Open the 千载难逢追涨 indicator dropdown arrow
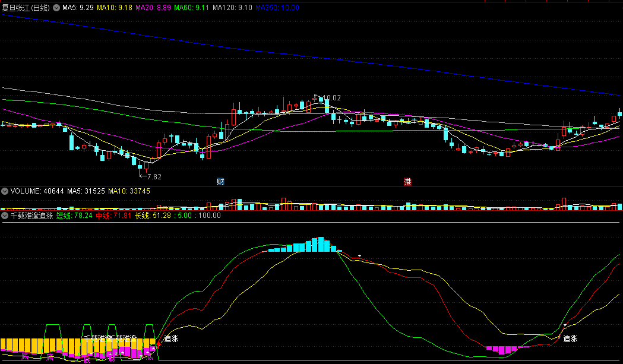This screenshot has height=364, width=623. 5,216
